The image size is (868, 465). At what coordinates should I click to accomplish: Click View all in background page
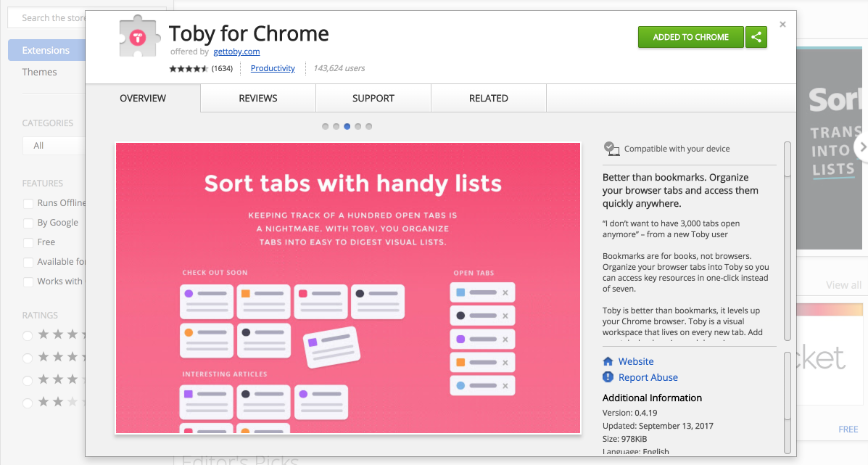click(x=843, y=285)
